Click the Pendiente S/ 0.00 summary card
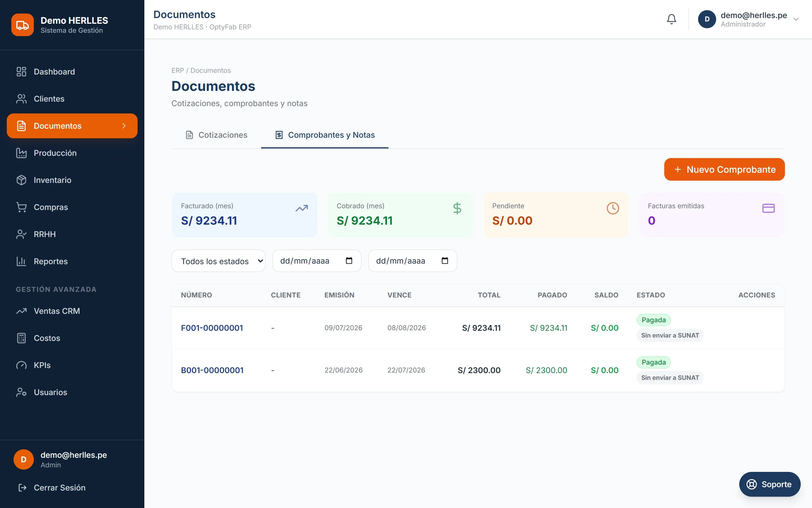 coord(556,215)
